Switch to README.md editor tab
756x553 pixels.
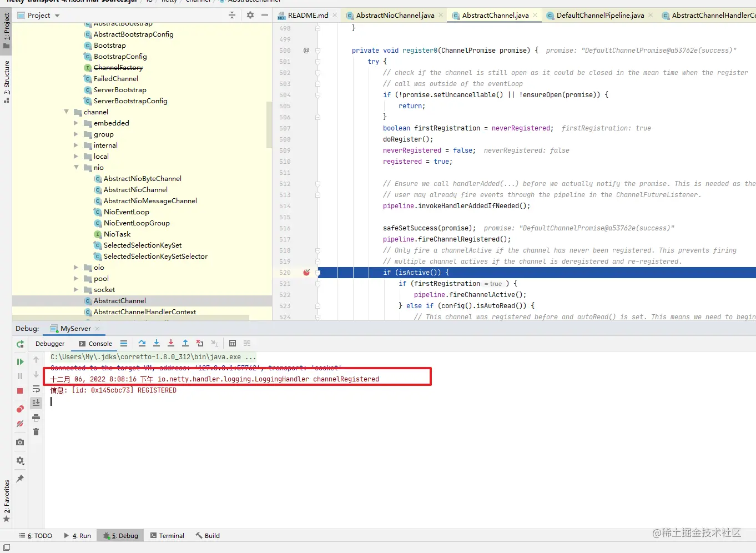pyautogui.click(x=308, y=16)
